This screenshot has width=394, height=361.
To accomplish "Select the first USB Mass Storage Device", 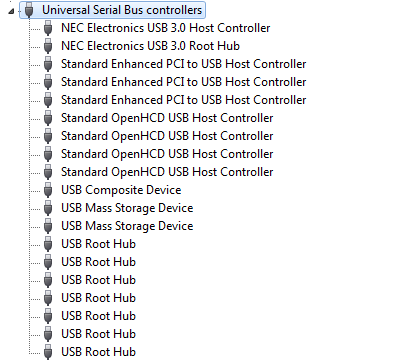I will [x=127, y=208].
